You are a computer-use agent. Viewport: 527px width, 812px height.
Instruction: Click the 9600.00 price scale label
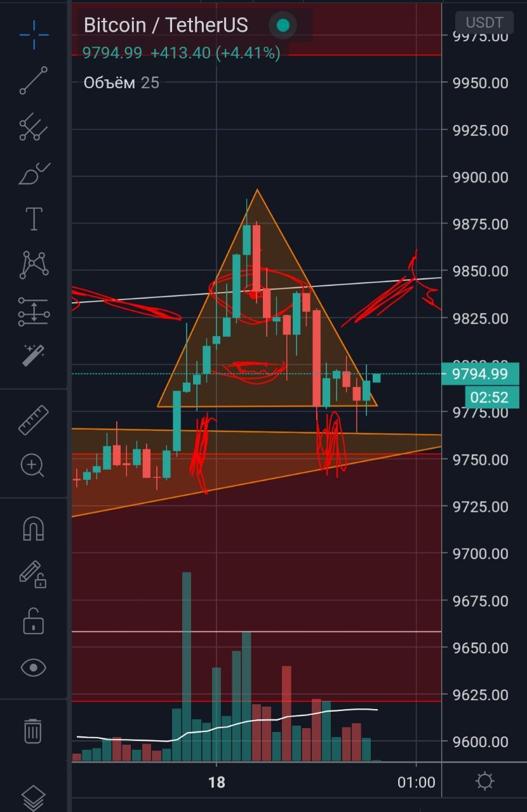pyautogui.click(x=480, y=742)
